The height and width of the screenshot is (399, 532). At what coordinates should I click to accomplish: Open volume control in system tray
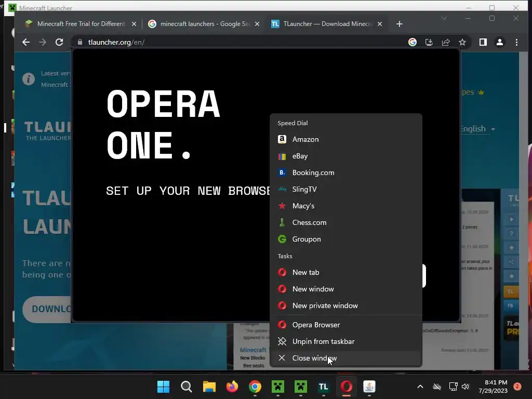pos(465,387)
